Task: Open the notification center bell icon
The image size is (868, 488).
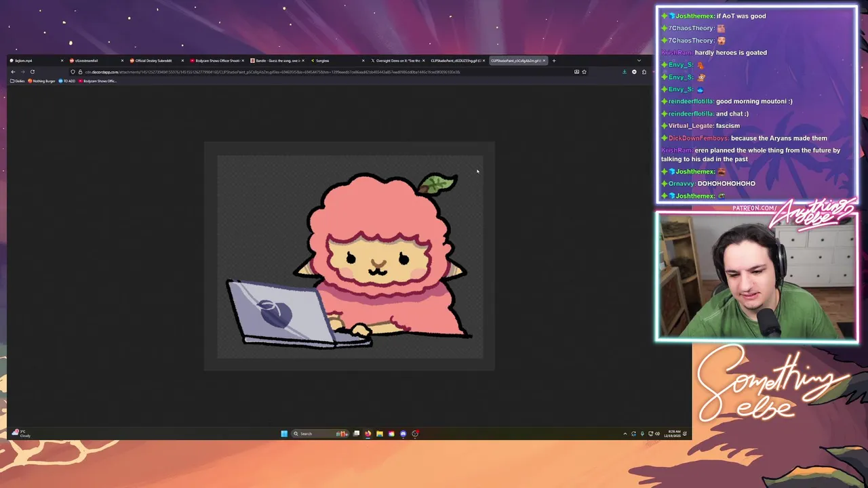Action: coord(685,434)
